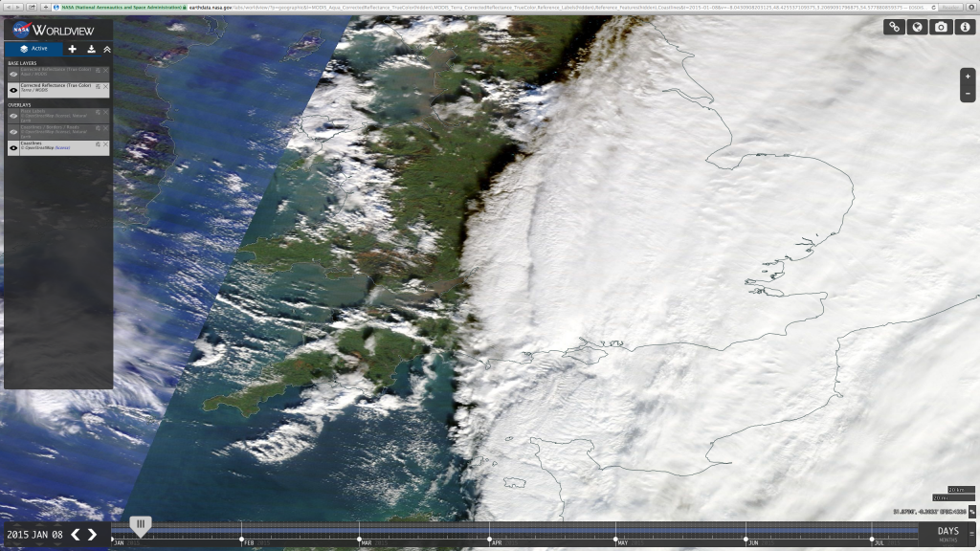
Task: Open options for Place Labels overlay
Action: click(99, 113)
